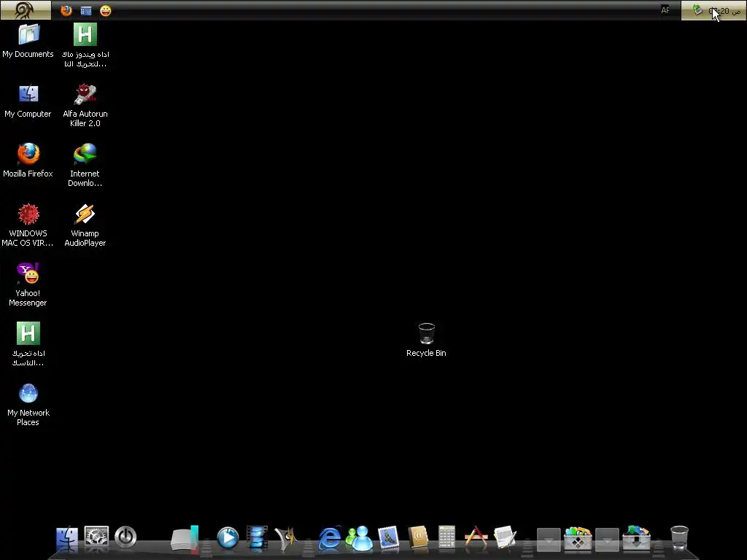Image resolution: width=747 pixels, height=560 pixels.
Task: Click the system clock in the tray
Action: (x=724, y=11)
